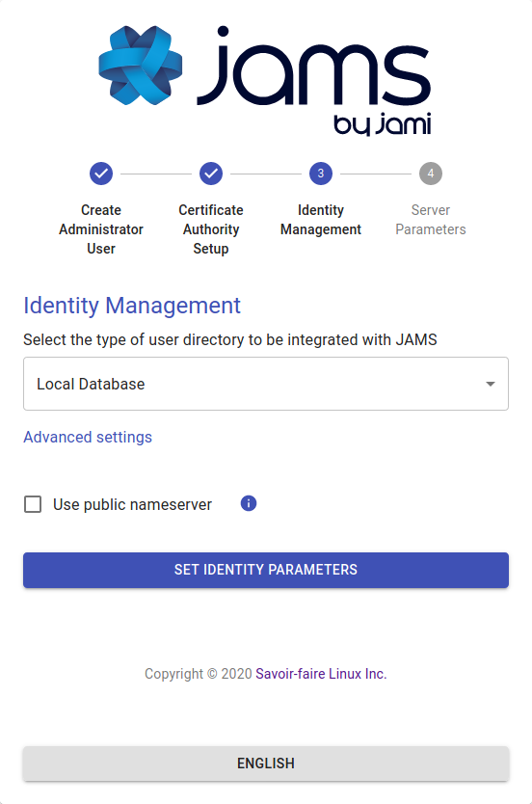Click the dropdown arrow in user directory selector
Viewport: 532px width, 804px height.
490,384
